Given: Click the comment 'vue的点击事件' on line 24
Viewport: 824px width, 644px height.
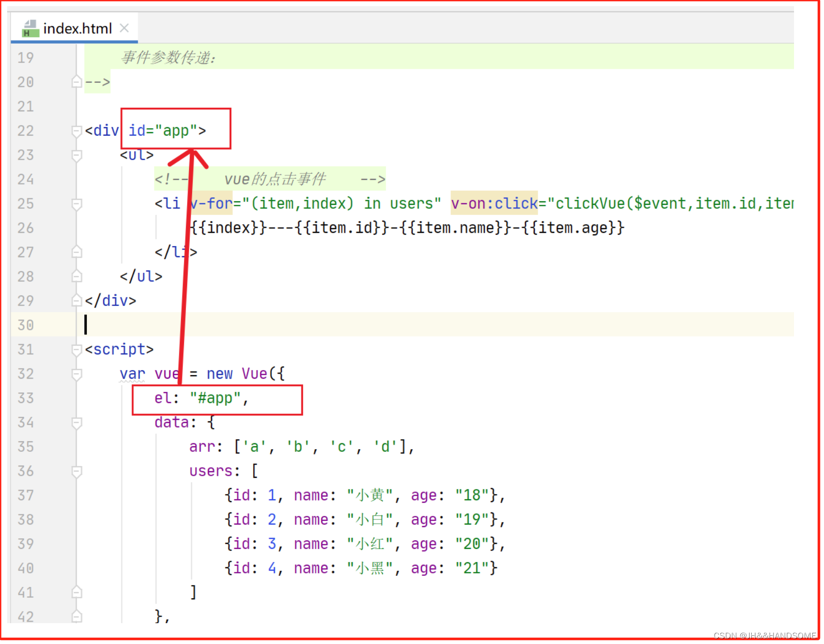Looking at the screenshot, I should 275,179.
